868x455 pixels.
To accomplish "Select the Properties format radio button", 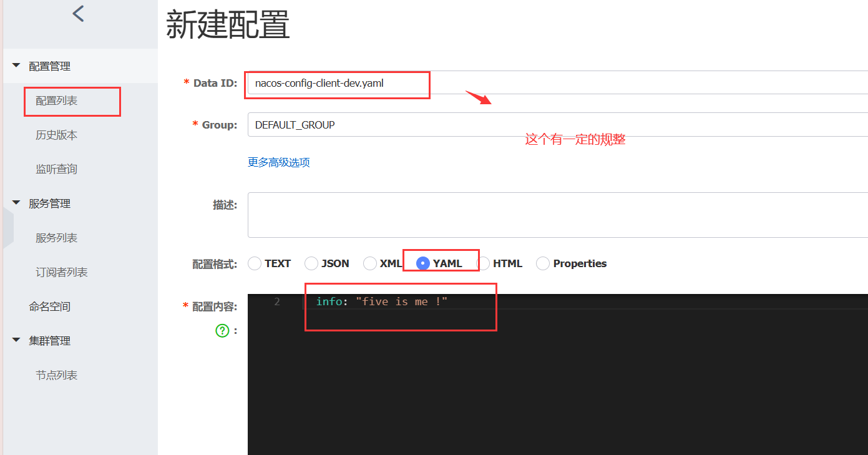I will (543, 263).
